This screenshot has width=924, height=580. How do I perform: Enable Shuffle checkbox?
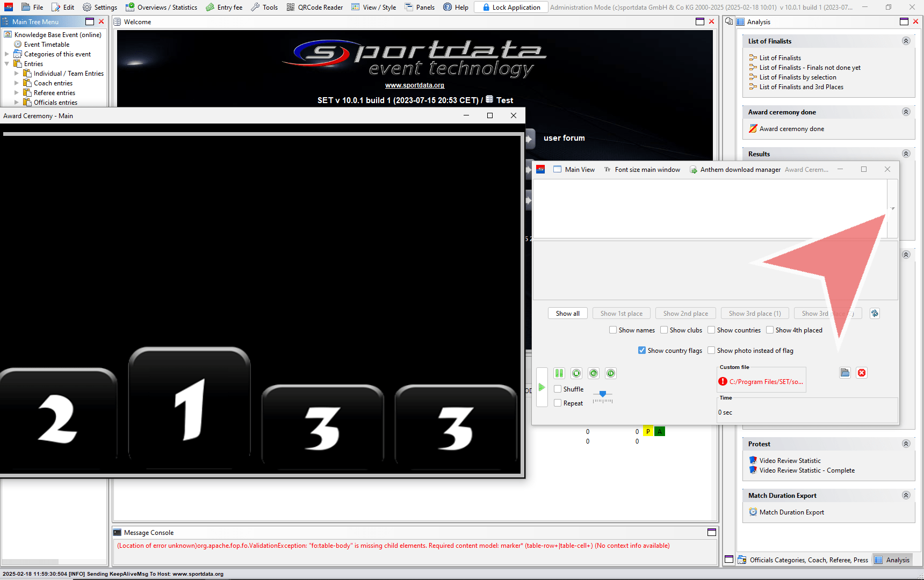pos(558,389)
